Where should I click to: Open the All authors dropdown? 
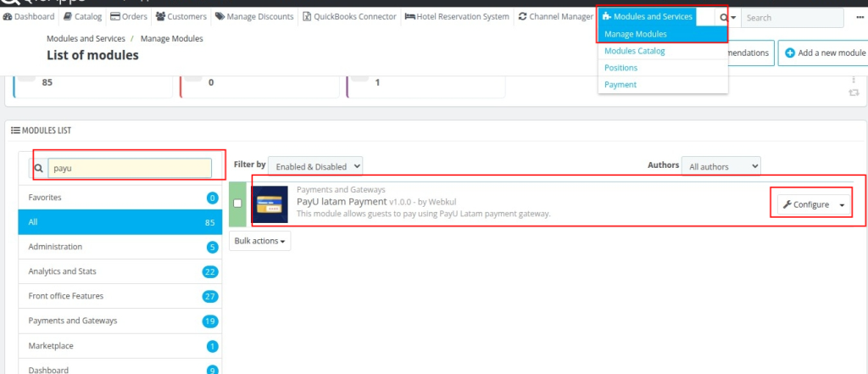point(721,166)
